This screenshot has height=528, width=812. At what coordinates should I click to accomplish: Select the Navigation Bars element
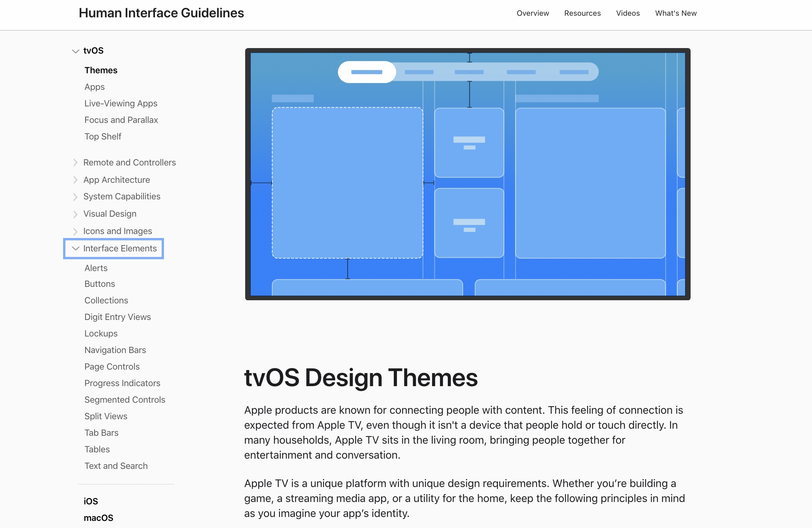(x=116, y=349)
